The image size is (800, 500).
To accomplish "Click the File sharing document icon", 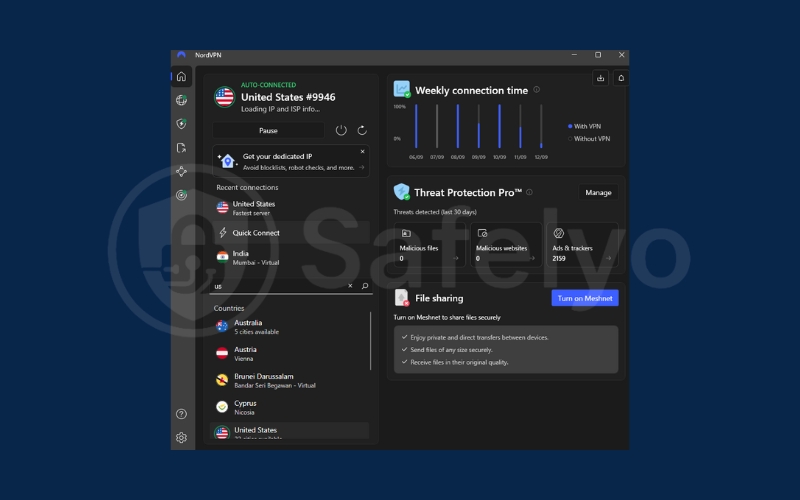I will point(402,297).
